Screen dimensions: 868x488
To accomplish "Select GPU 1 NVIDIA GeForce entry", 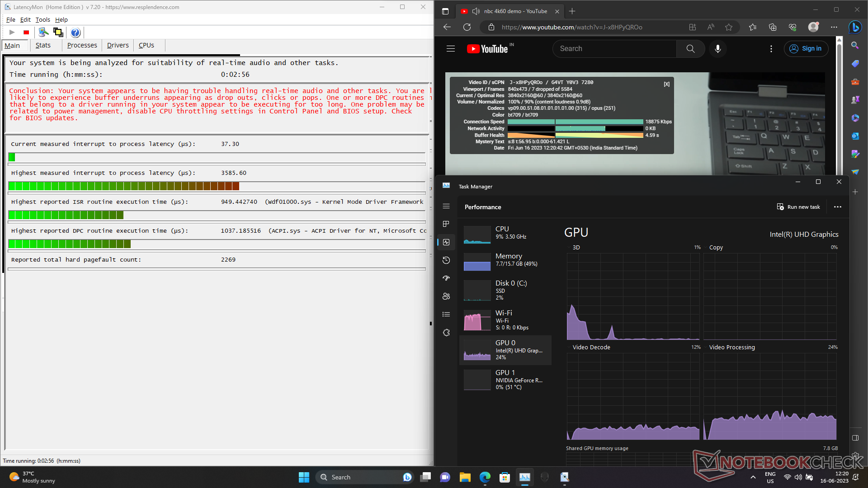I will (505, 380).
